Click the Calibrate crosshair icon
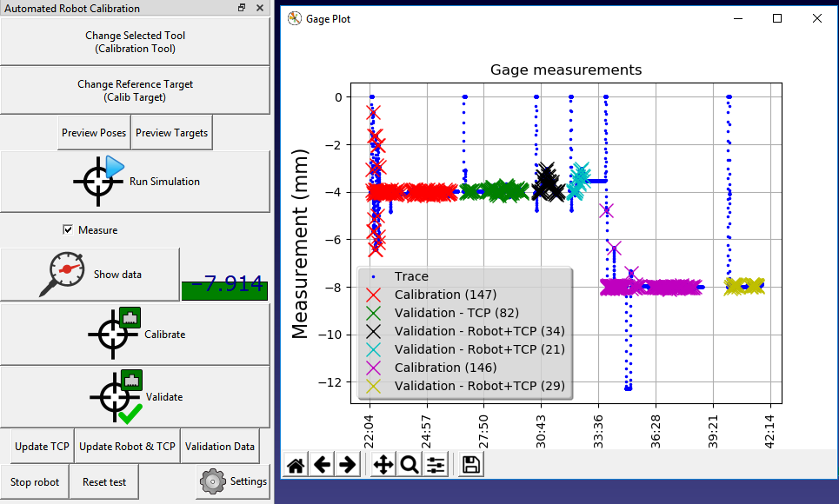This screenshot has height=504, width=839. coord(114,335)
